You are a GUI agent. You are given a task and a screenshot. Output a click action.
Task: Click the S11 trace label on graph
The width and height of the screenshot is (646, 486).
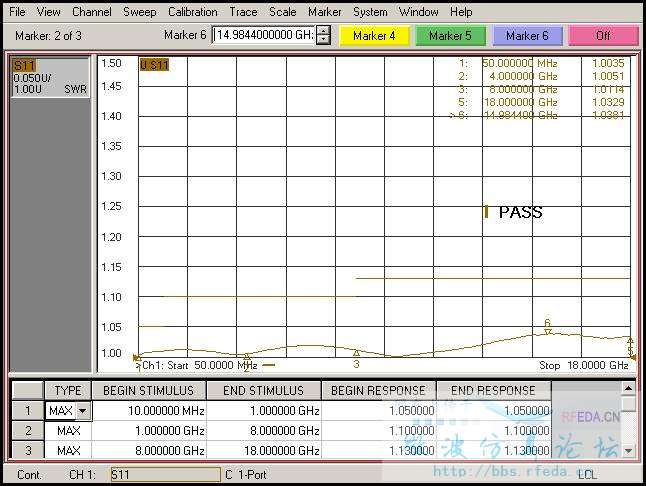coord(154,65)
